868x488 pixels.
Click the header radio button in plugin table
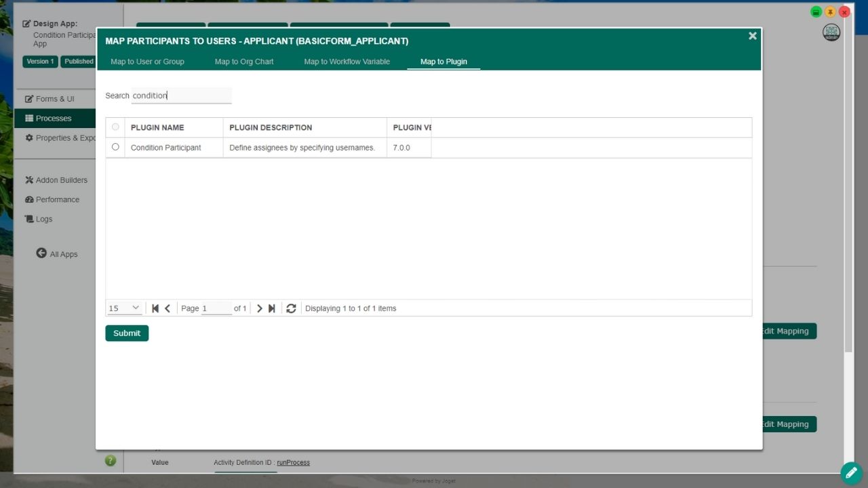[x=115, y=127]
